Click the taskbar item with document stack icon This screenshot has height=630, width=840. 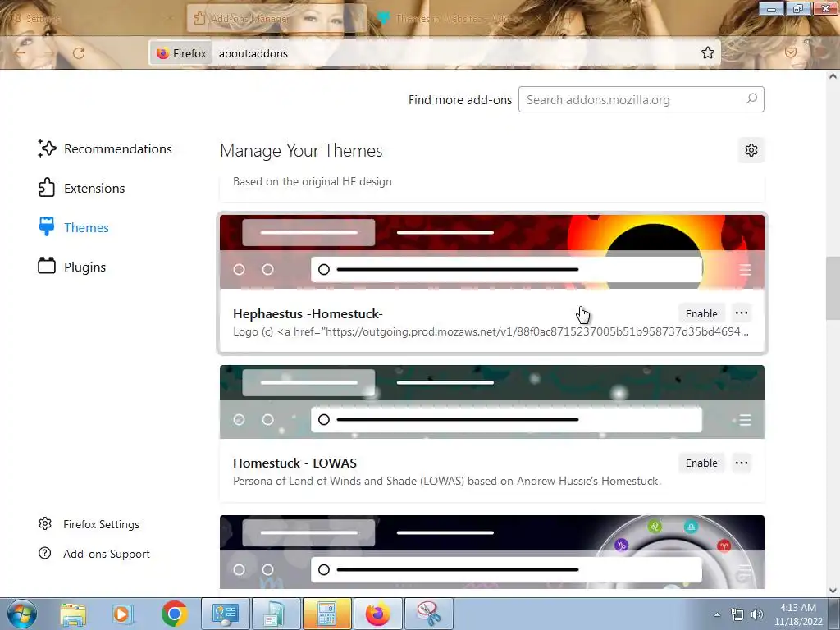(276, 614)
